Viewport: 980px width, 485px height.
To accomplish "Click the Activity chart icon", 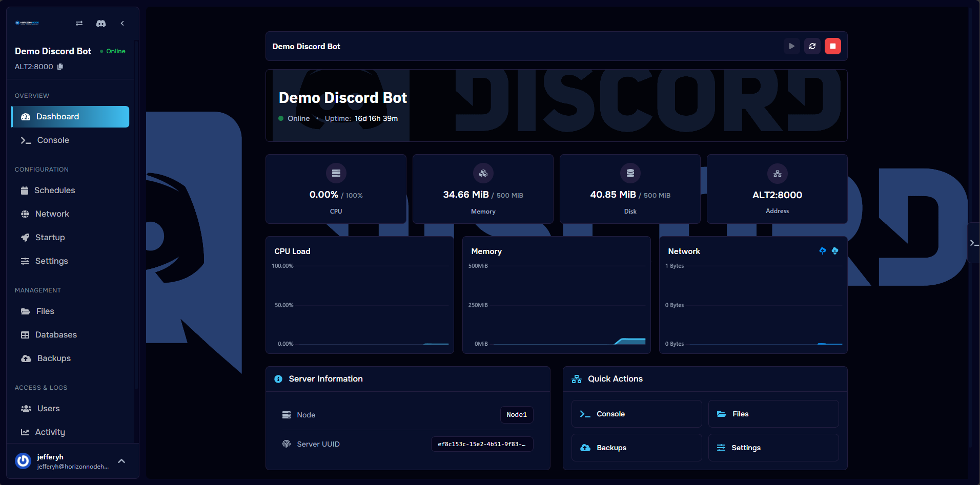I will coord(25,432).
